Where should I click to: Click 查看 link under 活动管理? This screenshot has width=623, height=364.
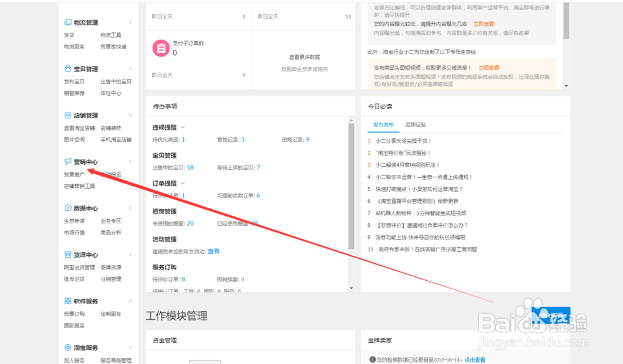[214, 252]
